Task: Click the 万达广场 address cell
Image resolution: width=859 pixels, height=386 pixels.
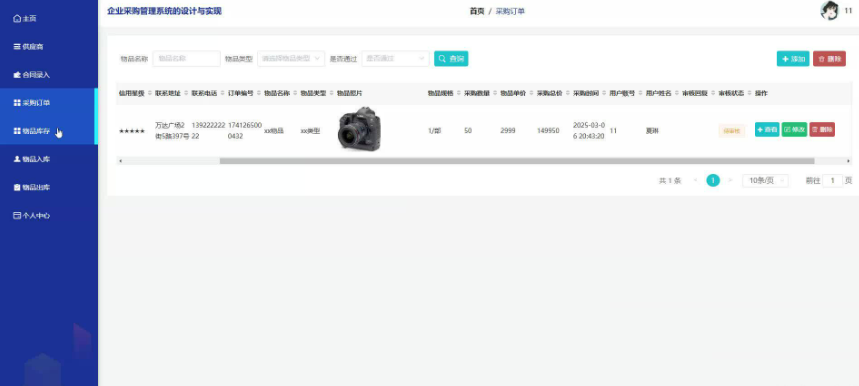Action: point(172,130)
